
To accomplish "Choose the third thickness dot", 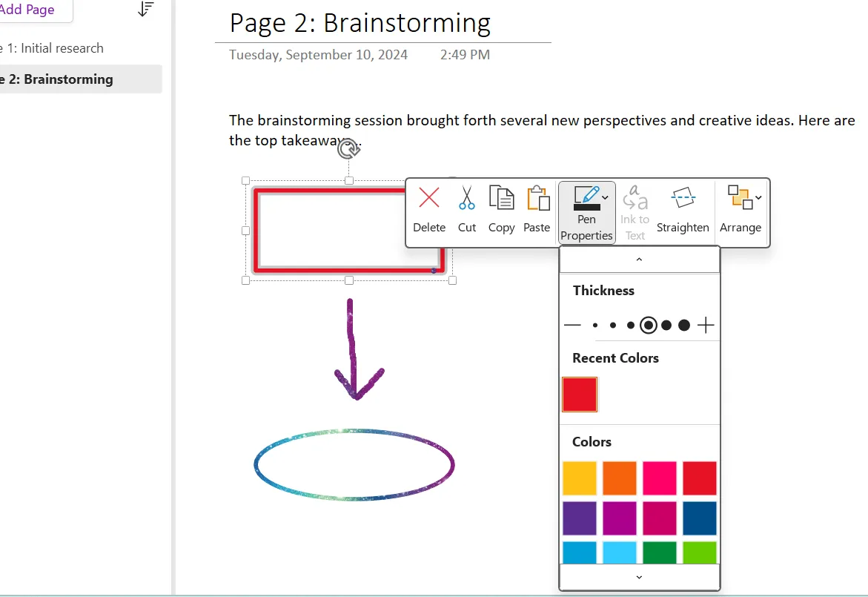I will [631, 325].
